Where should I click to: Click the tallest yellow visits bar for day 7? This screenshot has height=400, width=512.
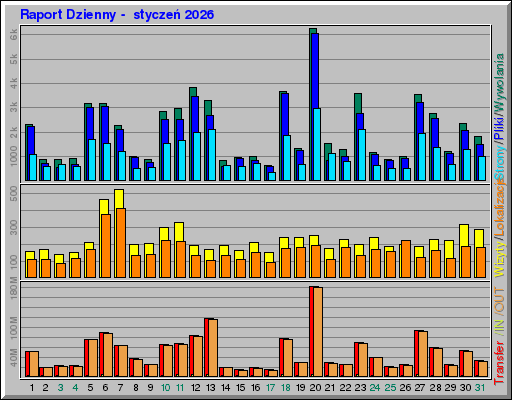click(119, 199)
